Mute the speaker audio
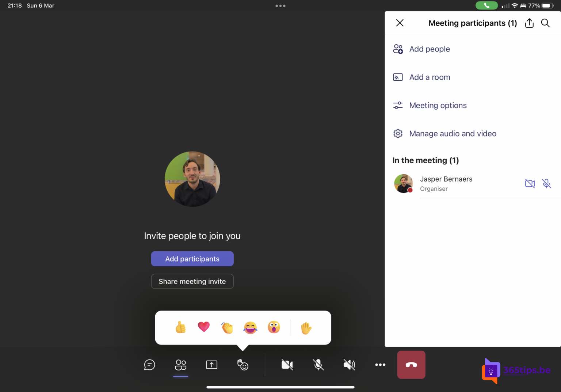The image size is (561, 392). 349,365
